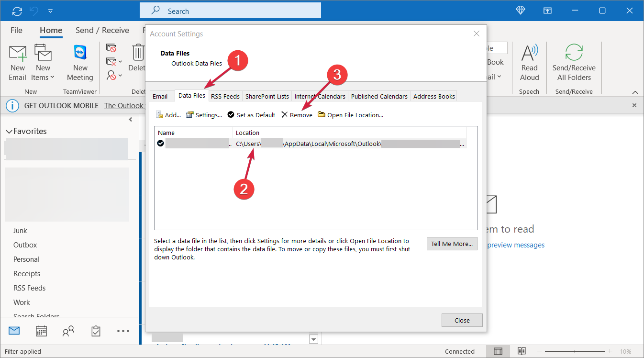Click Send/Receive All Folders
644x358 pixels.
click(574, 64)
